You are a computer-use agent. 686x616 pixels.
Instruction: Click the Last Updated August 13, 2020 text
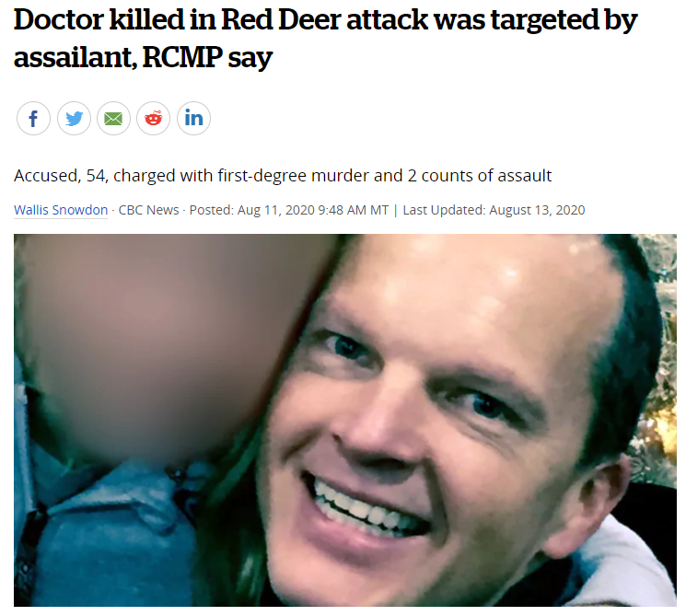click(494, 210)
